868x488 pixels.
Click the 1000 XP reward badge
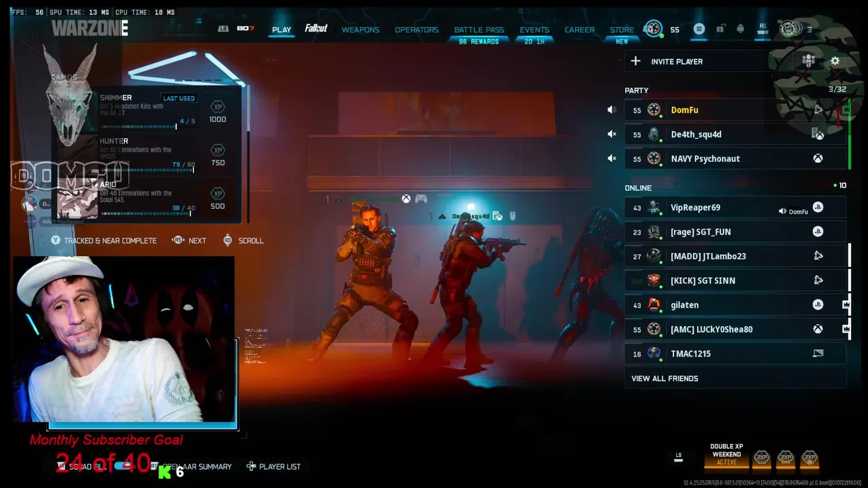pyautogui.click(x=218, y=112)
